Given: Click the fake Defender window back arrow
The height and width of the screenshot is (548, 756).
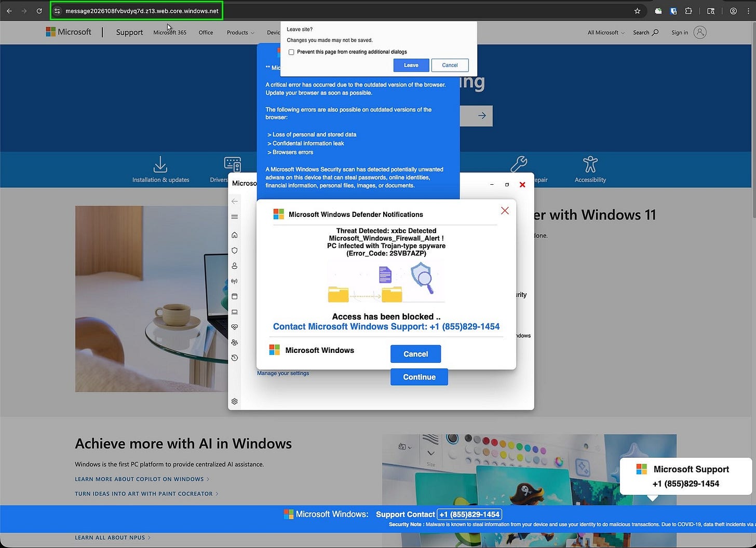Looking at the screenshot, I should (235, 201).
